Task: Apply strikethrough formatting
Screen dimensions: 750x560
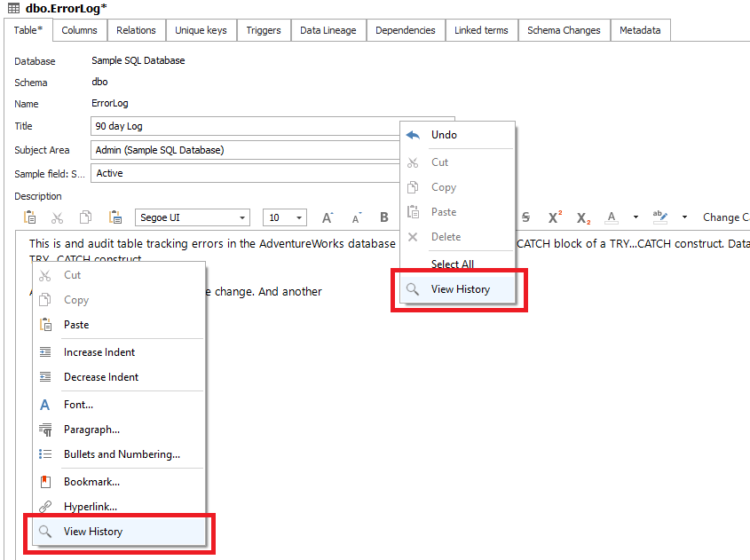Action: (525, 217)
